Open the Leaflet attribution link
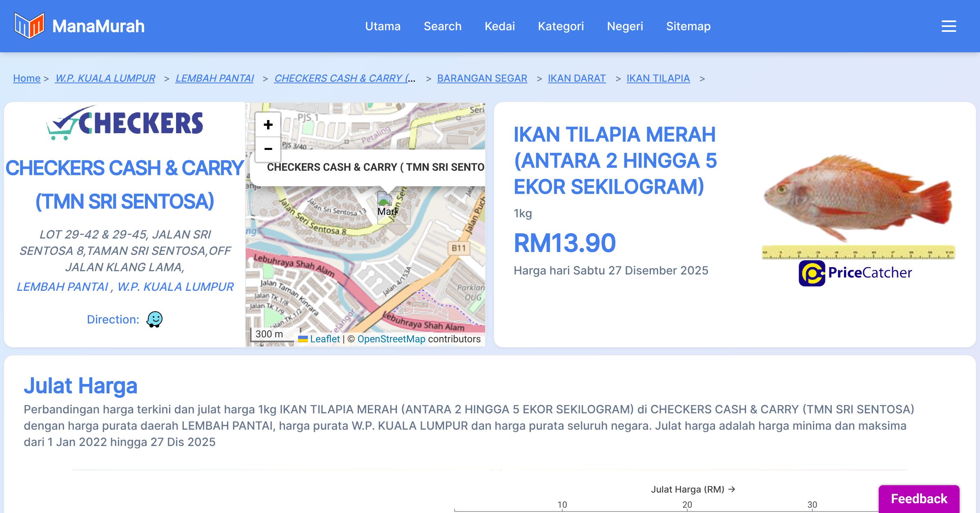Screen dimensions: 980x513 coord(325,339)
